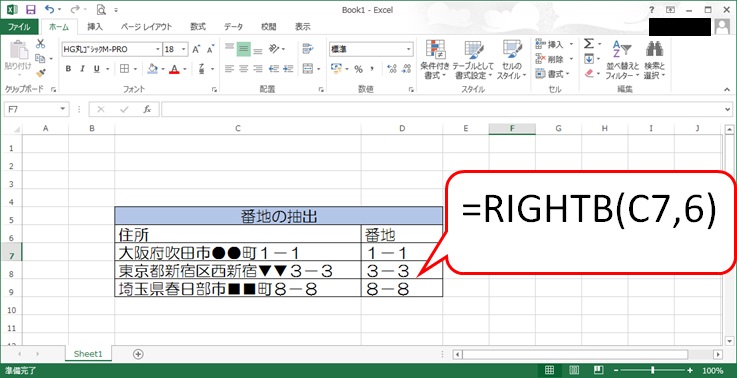Open 条件付き書式 conditional formatting menu

coord(435,59)
